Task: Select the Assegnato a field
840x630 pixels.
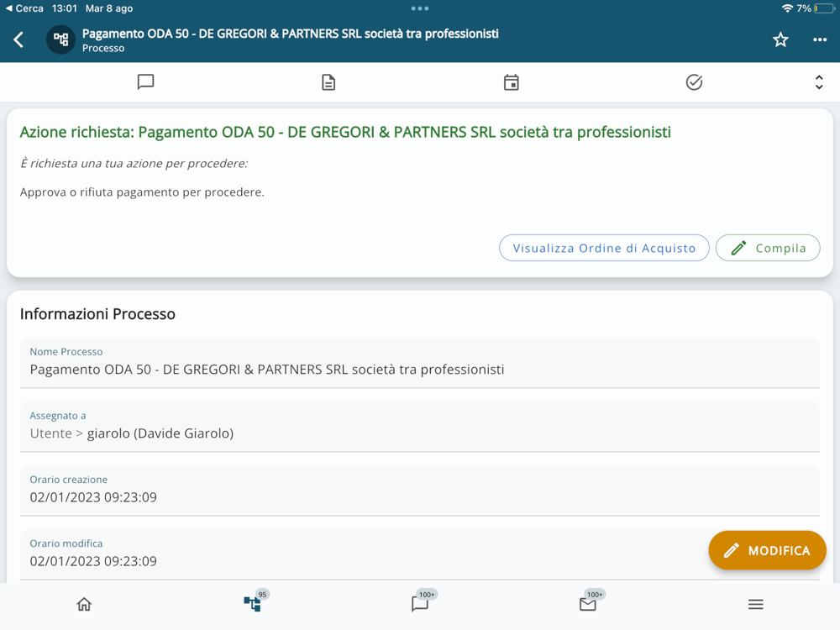Action: [x=420, y=427]
